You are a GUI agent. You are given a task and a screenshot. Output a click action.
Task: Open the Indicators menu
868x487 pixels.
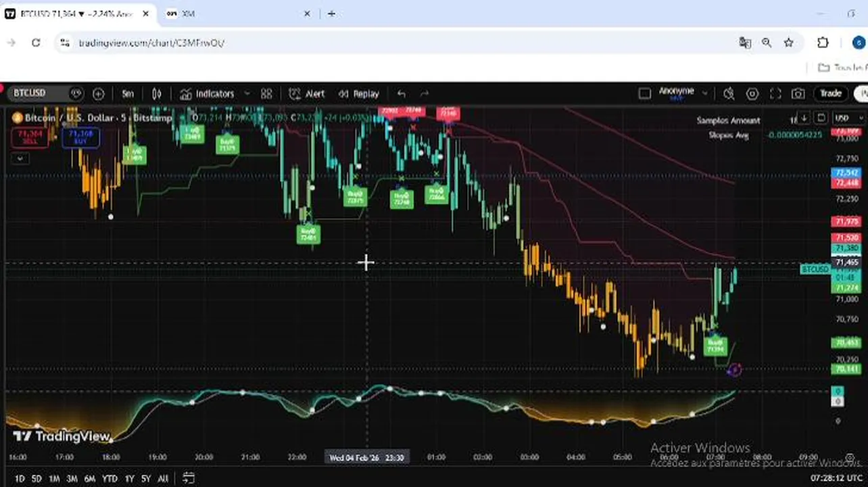coord(207,94)
